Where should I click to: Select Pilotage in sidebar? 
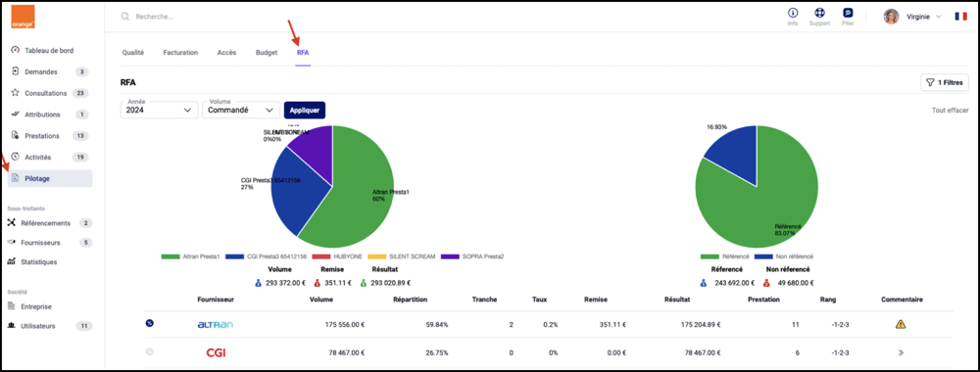(50, 178)
